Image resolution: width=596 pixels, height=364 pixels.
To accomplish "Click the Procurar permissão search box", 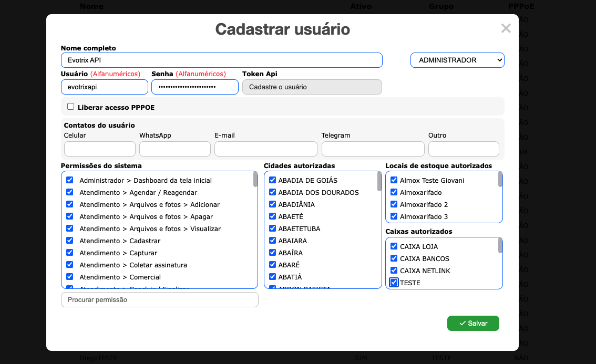I will coord(159,300).
